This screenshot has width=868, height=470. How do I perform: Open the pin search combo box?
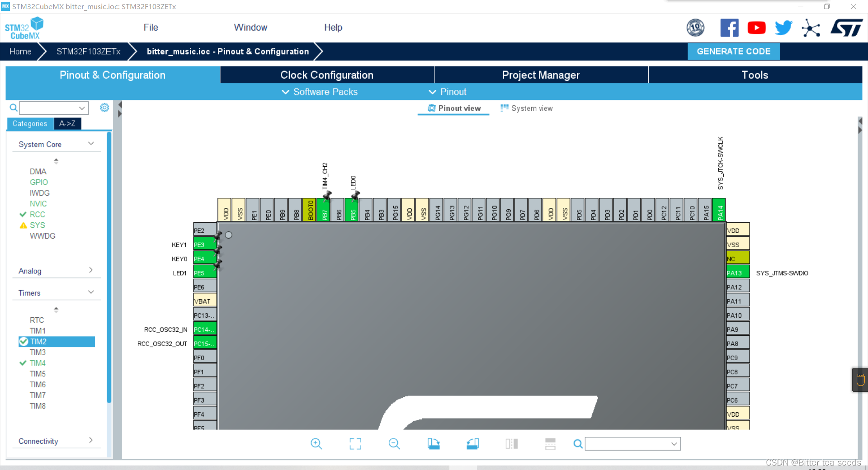click(632, 444)
